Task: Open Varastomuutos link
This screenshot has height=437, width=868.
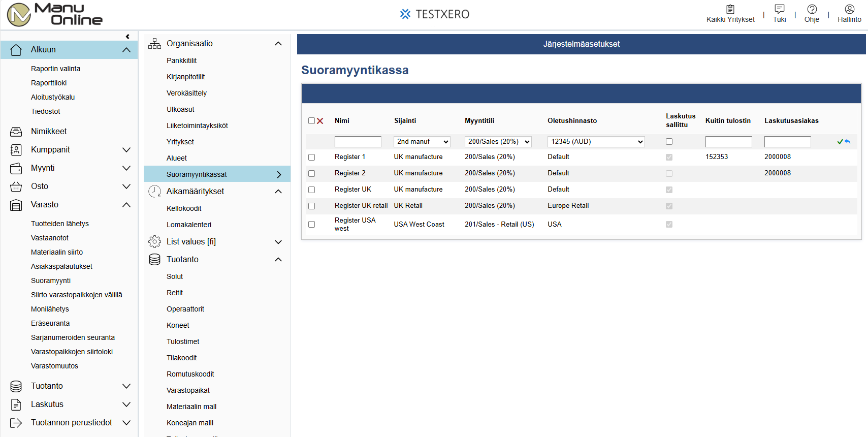Action: [x=54, y=366]
